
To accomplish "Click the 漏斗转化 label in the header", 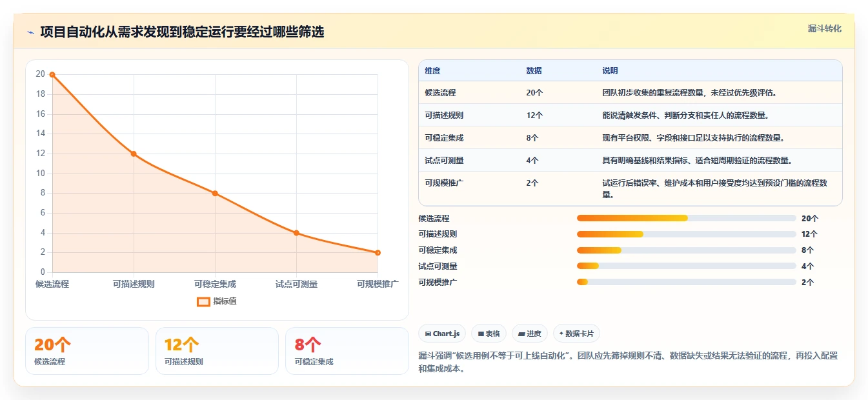I will pyautogui.click(x=825, y=28).
